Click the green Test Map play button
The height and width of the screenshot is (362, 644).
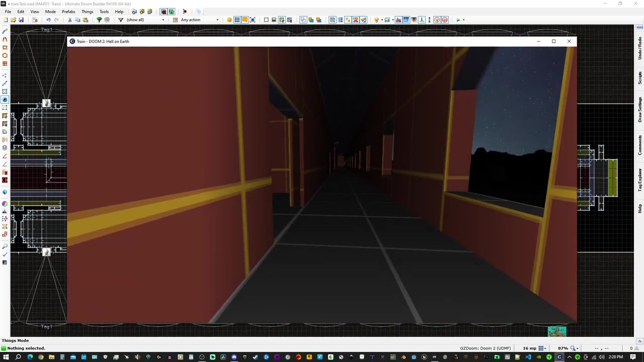point(458,20)
